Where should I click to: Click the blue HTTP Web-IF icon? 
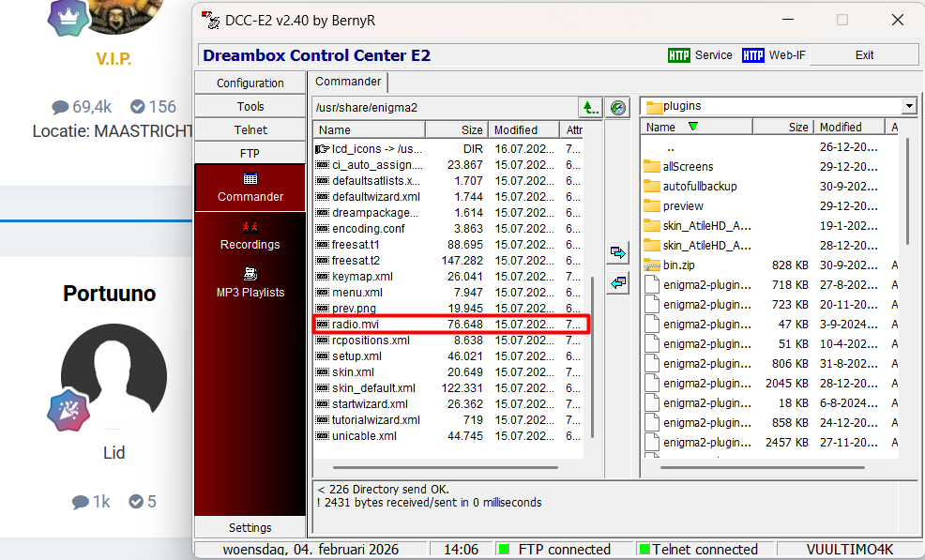coord(752,55)
